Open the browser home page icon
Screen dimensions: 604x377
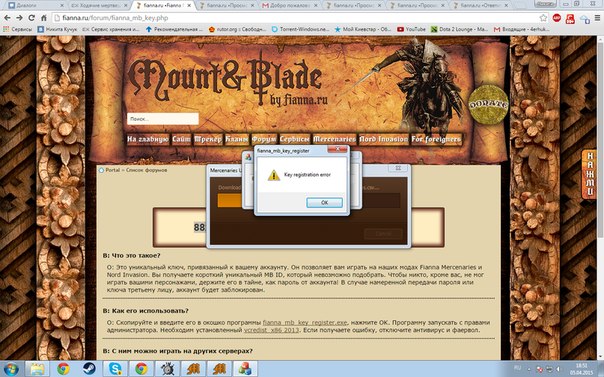(x=44, y=18)
